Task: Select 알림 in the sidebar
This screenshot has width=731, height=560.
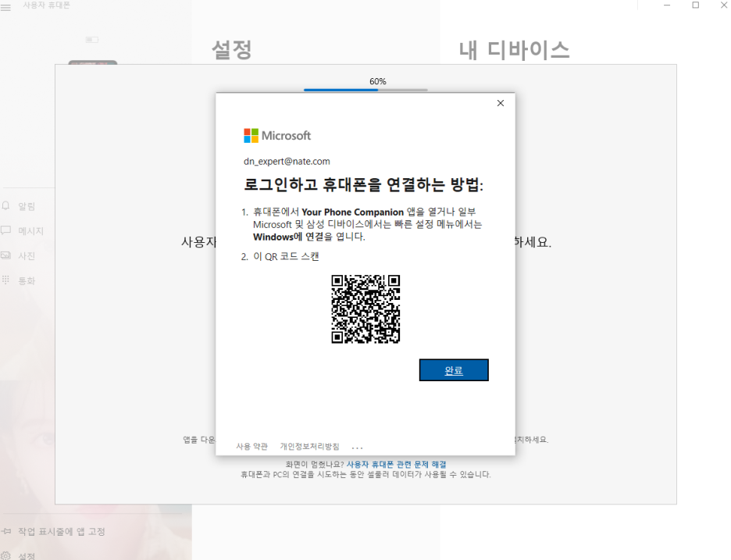Action: (26, 206)
